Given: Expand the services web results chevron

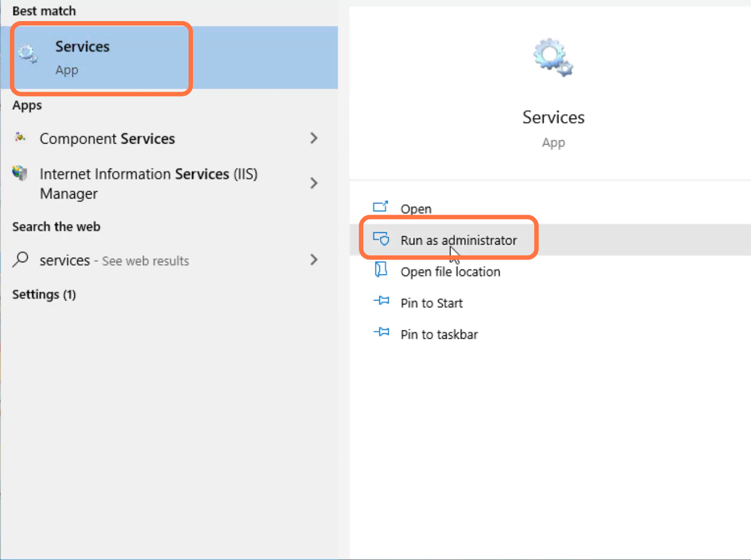Looking at the screenshot, I should tap(314, 259).
